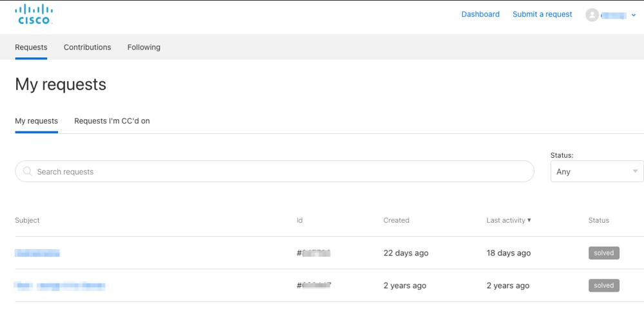
Task: Click solved badge of 2-years-ago request
Action: click(x=604, y=285)
